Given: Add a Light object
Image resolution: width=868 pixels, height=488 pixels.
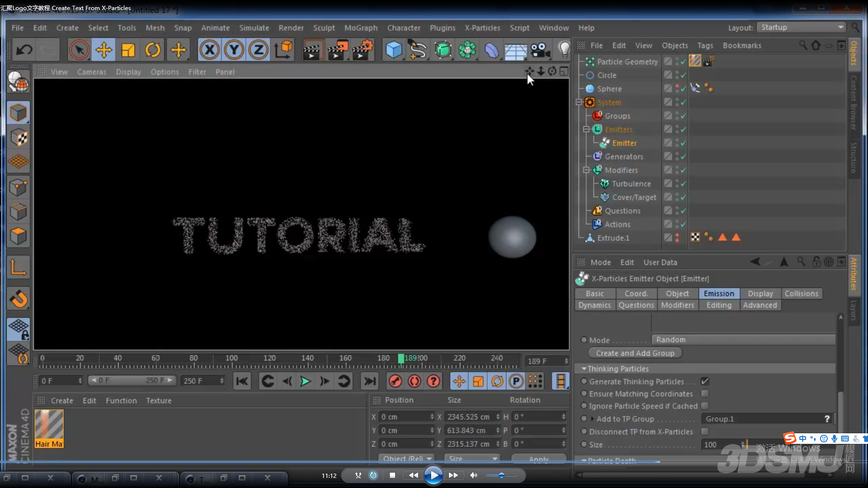Looking at the screenshot, I should tap(564, 49).
